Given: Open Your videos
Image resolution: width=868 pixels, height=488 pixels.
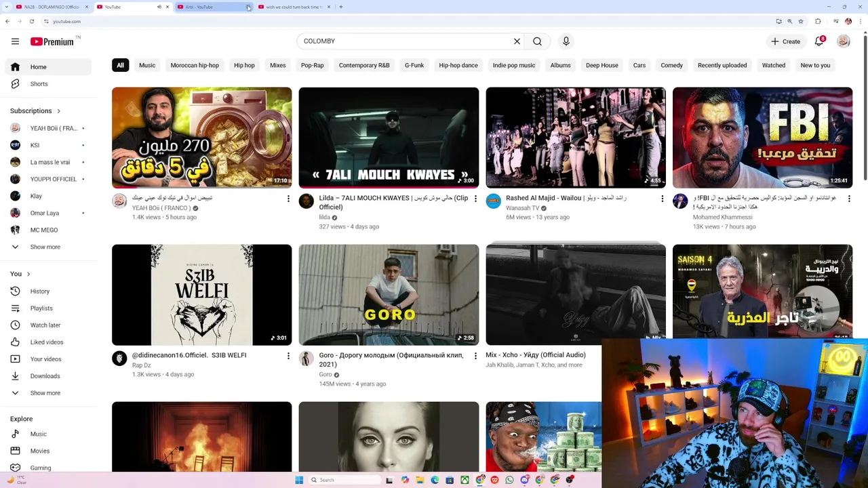Looking at the screenshot, I should (48, 359).
